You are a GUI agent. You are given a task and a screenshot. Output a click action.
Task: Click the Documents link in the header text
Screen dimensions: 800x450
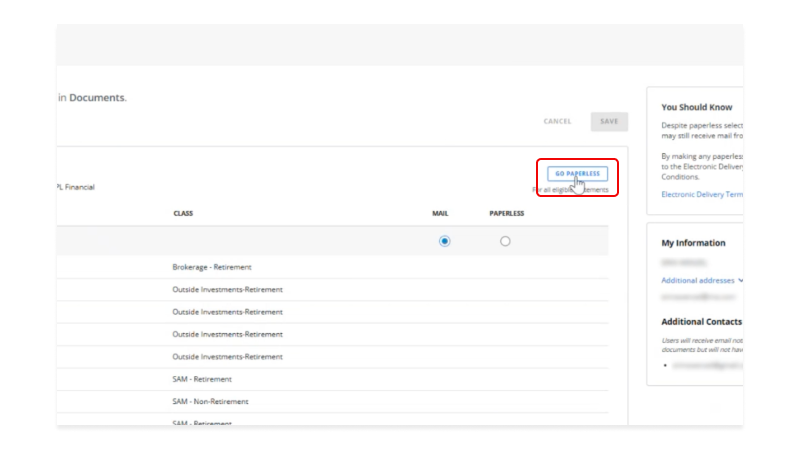[97, 97]
